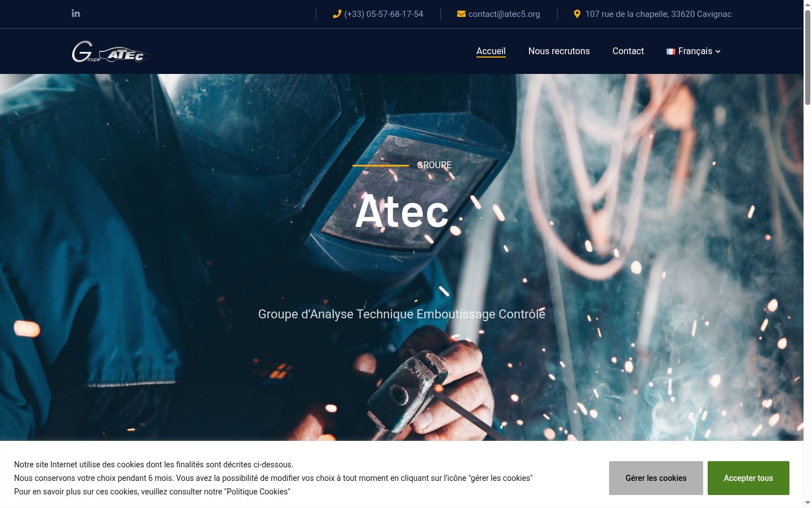Click the page's vertical scrollbar thumb
812x508 pixels.
point(807,56)
